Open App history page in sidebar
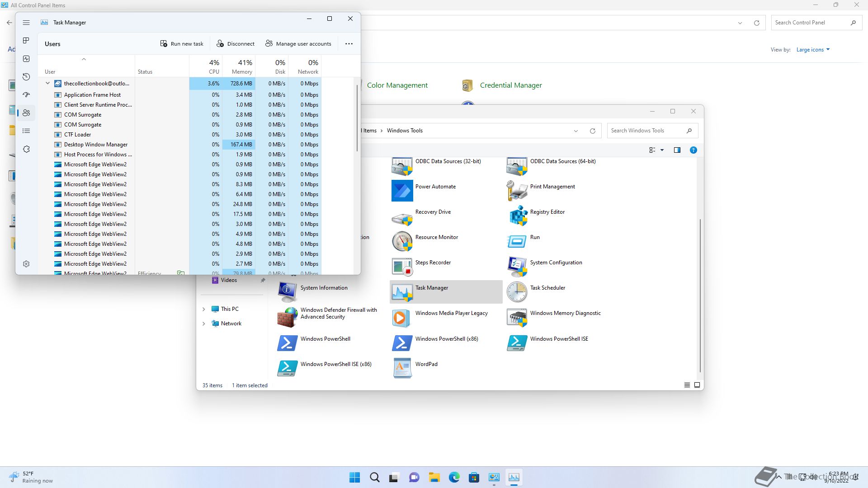 tap(26, 77)
